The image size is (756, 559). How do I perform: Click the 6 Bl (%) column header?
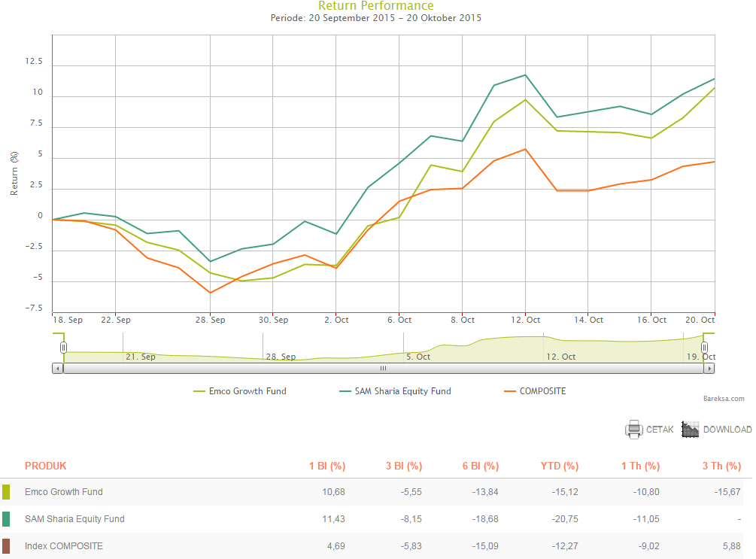(481, 466)
